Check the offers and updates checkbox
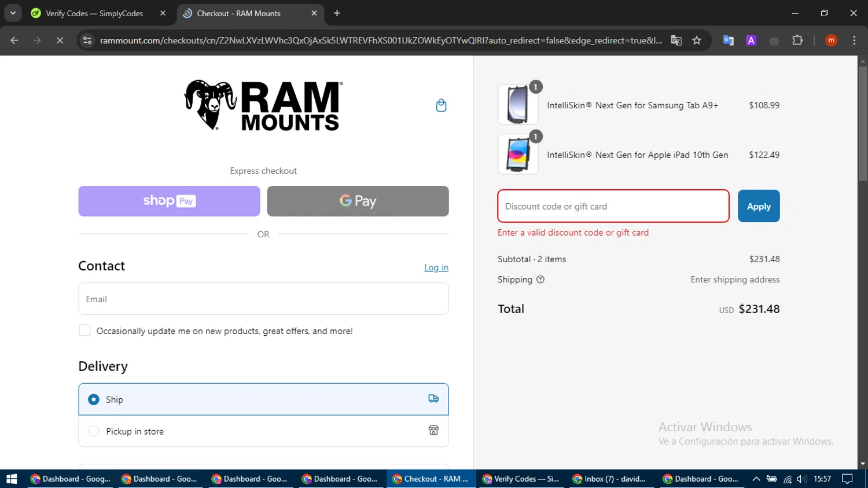This screenshot has width=868, height=488. coord(84,331)
